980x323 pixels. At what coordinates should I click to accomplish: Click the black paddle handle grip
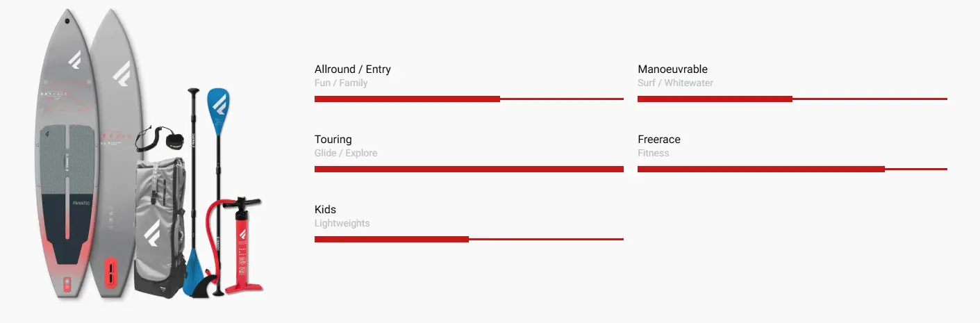193,92
